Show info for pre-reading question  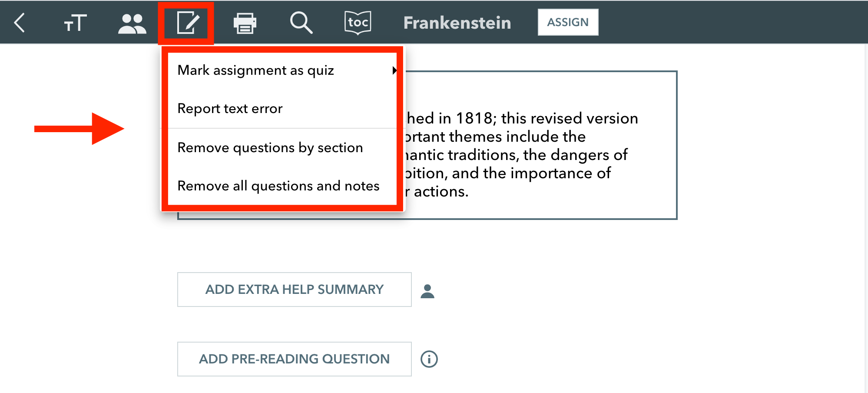pyautogui.click(x=429, y=359)
